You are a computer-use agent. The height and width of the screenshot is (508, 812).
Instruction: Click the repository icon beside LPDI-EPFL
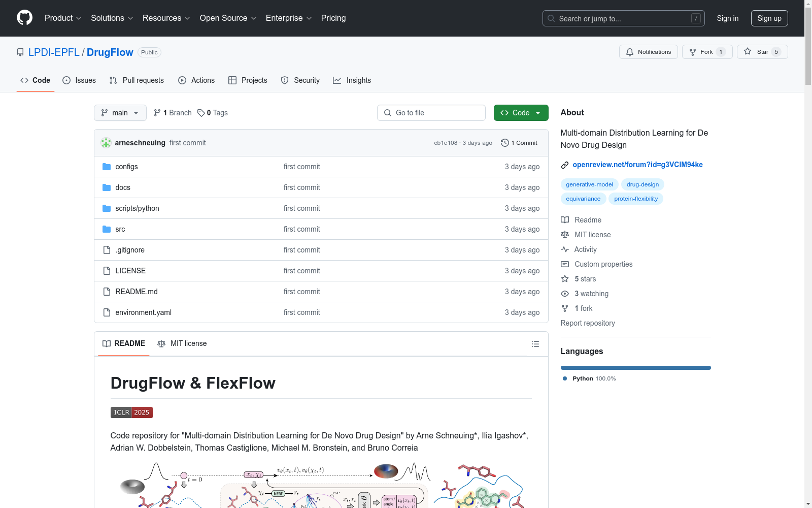(x=20, y=52)
